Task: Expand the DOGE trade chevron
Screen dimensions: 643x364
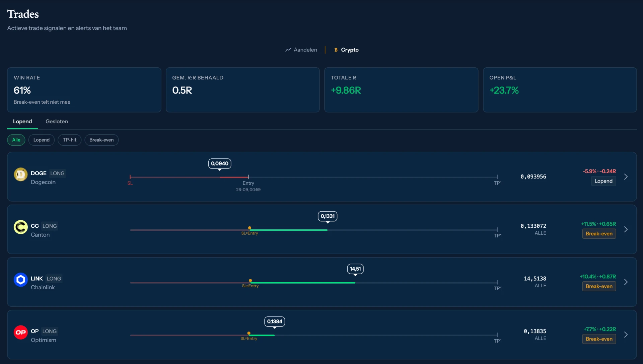Action: [626, 176]
